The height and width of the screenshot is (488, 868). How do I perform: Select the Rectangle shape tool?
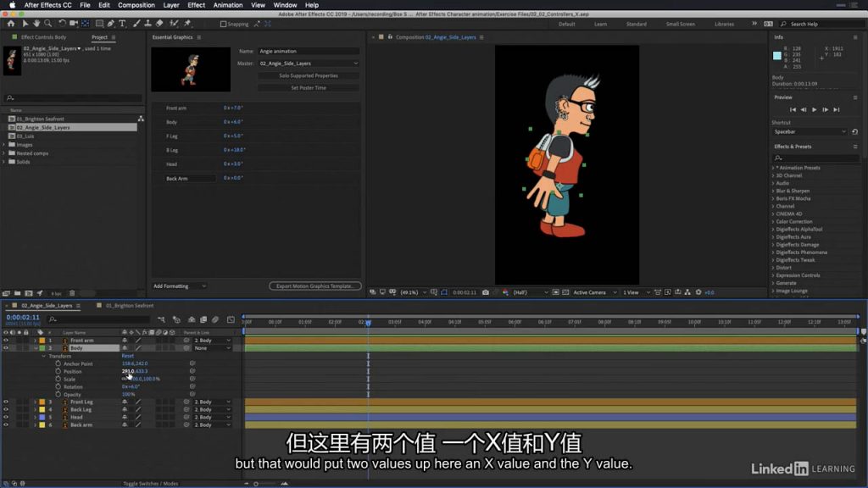[x=100, y=24]
